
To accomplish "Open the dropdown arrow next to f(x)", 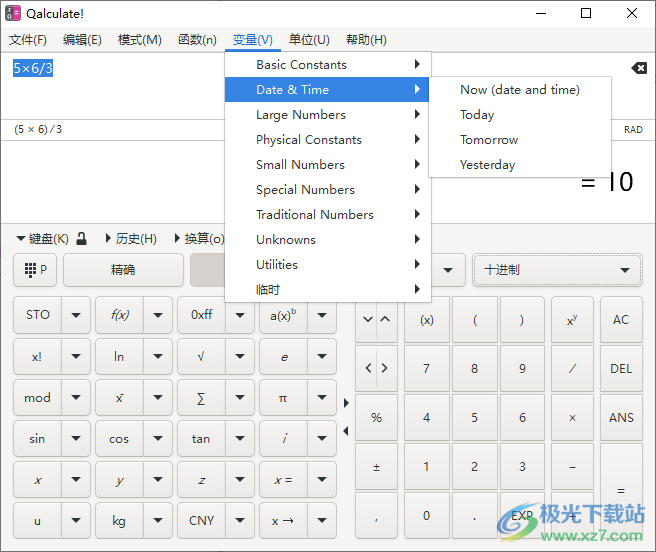I will (158, 315).
